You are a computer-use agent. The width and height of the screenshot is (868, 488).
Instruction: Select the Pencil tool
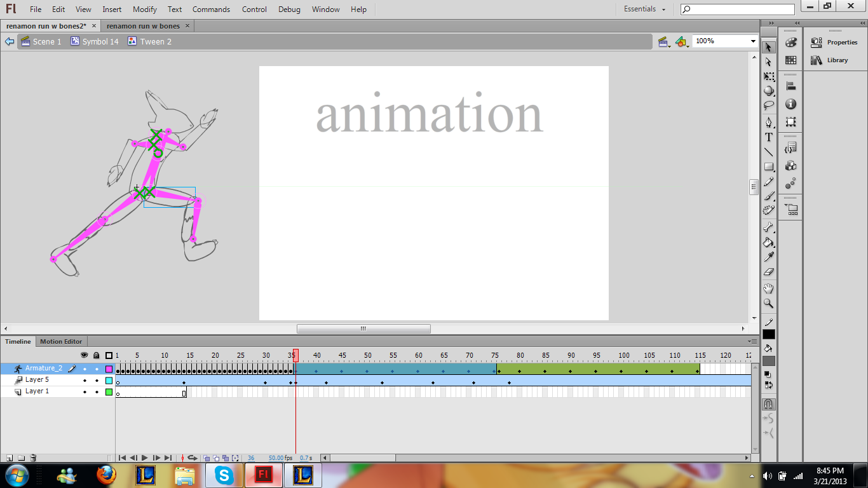point(768,182)
